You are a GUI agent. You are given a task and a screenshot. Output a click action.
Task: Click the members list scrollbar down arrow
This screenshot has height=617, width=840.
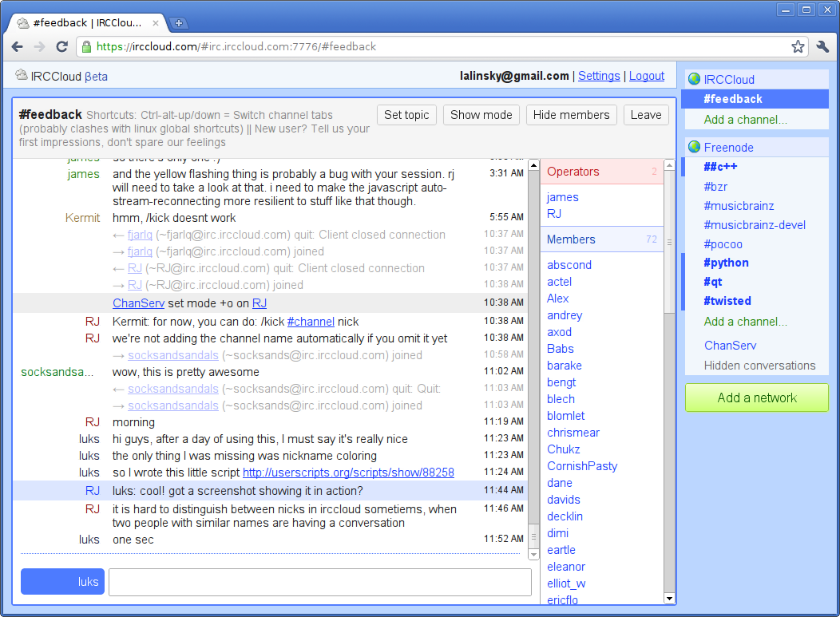coord(669,599)
